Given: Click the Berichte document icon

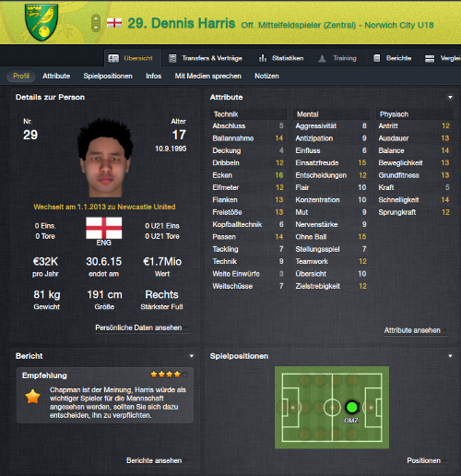Looking at the screenshot, I should click(377, 58).
